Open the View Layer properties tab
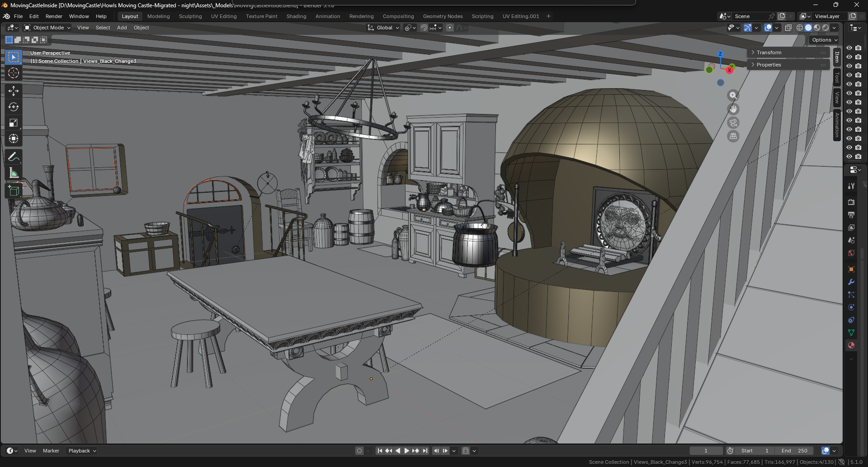The width and height of the screenshot is (868, 467). [x=851, y=227]
